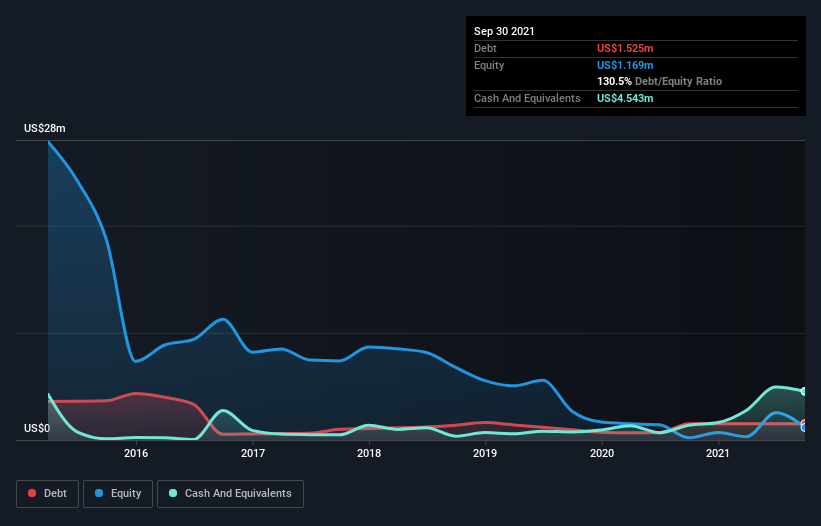Click the US$1.525m debt value
This screenshot has height=526, width=821.
(x=625, y=48)
